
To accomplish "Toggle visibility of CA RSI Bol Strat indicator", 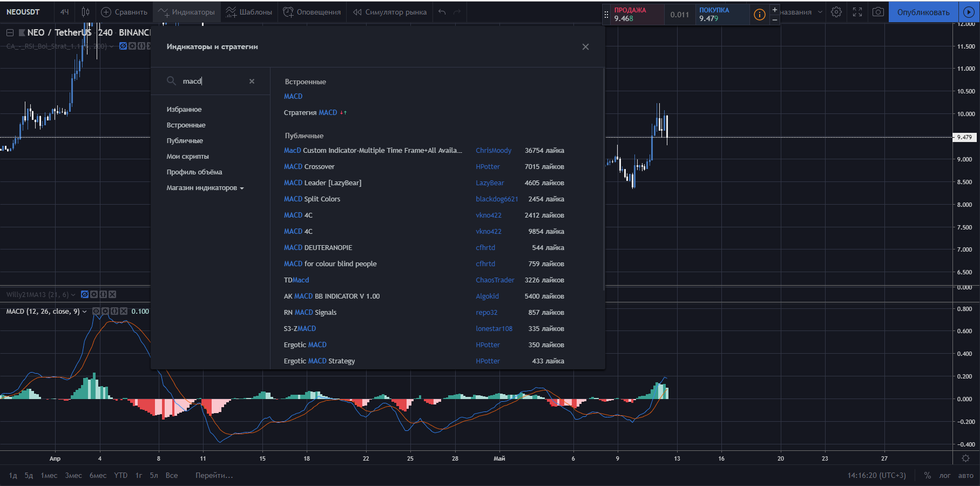I will pos(123,46).
